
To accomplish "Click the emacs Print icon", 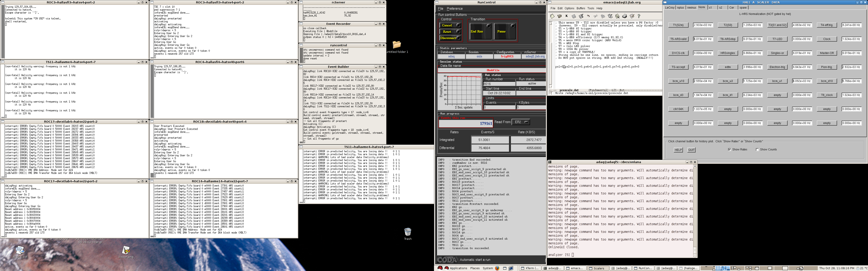I will click(624, 16).
